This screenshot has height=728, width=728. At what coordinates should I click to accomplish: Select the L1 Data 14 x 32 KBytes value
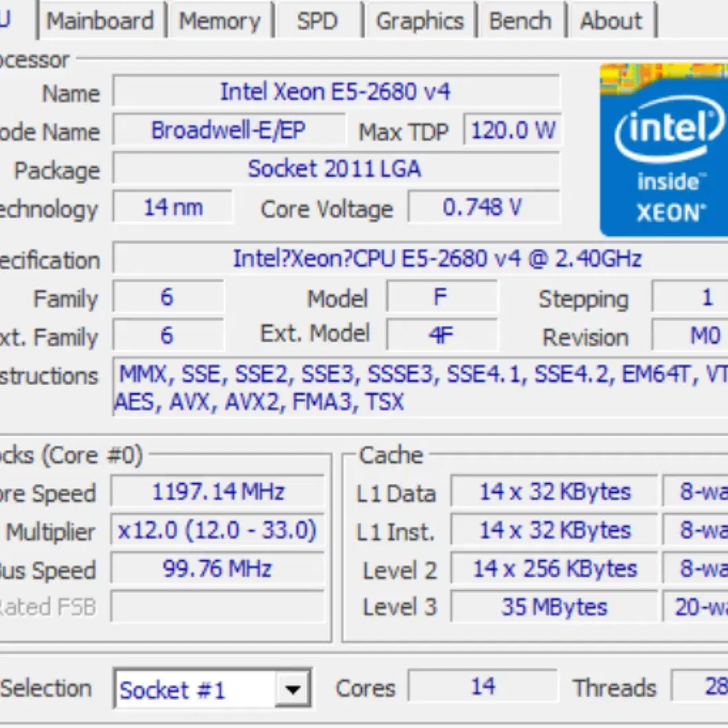point(555,491)
